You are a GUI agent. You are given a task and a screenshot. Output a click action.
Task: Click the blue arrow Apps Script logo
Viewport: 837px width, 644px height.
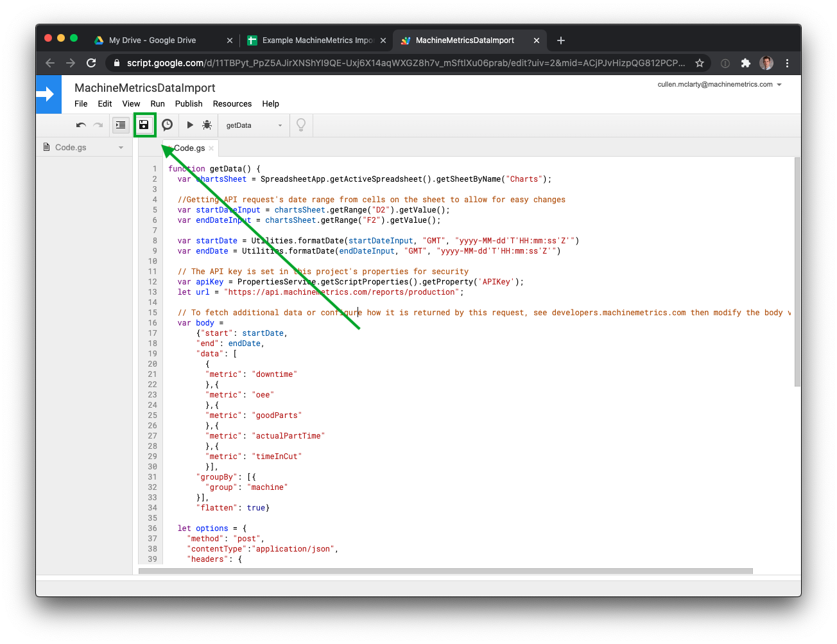(49, 94)
